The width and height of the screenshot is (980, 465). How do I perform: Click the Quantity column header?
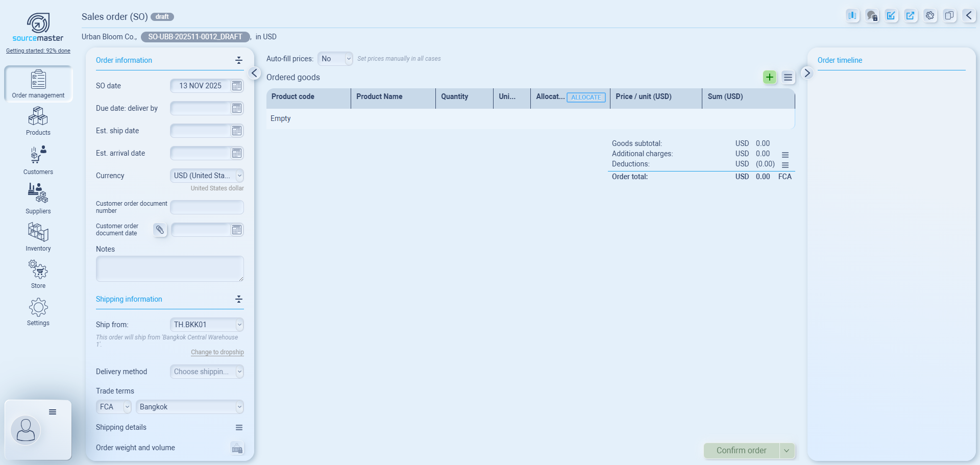click(464, 98)
